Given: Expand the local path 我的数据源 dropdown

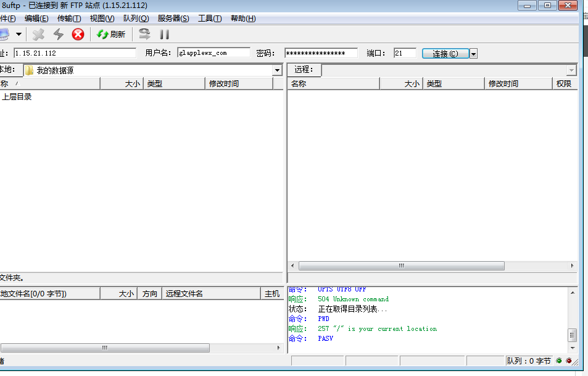Looking at the screenshot, I should pyautogui.click(x=277, y=70).
